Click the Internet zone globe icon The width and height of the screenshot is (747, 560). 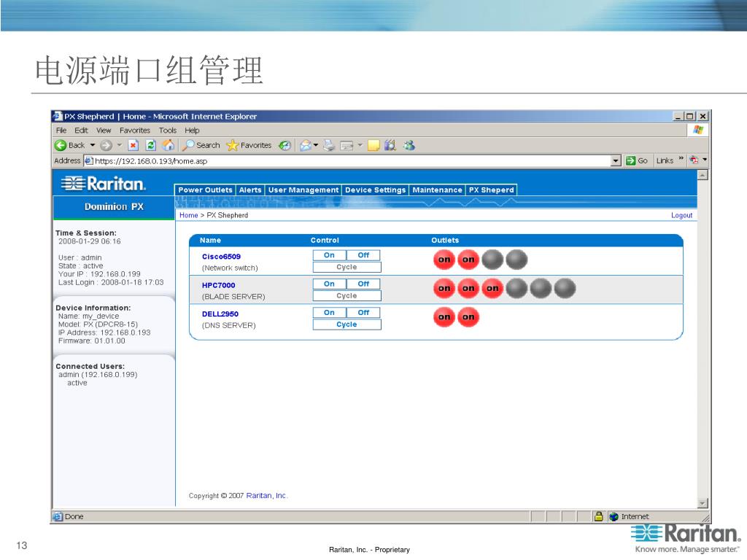click(614, 517)
